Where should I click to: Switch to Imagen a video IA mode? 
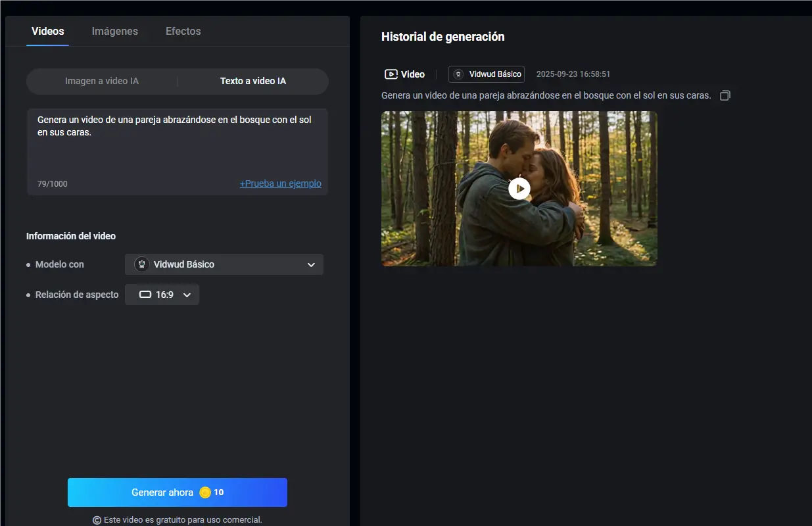102,81
